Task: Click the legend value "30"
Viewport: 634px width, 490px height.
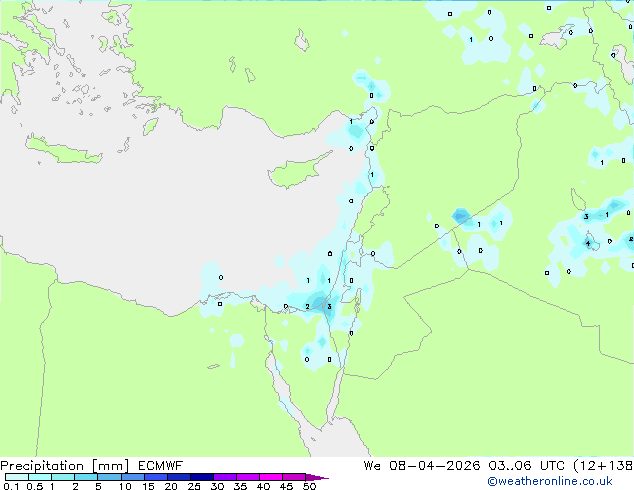Action: (217, 486)
